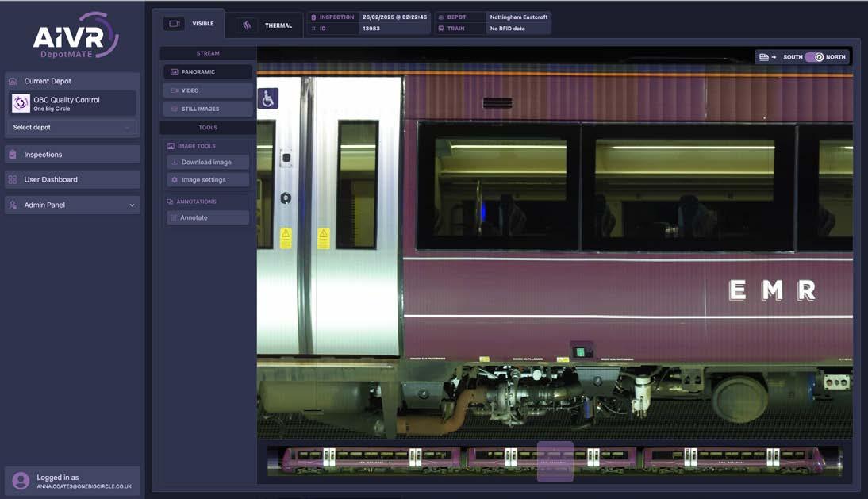The image size is (868, 499).
Task: Select OBC Quality Control depot
Action: [x=74, y=103]
